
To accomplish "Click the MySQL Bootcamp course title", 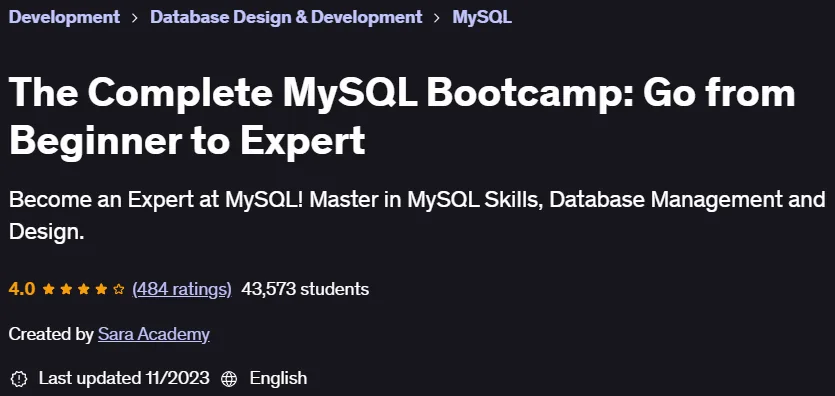I will click(402, 117).
